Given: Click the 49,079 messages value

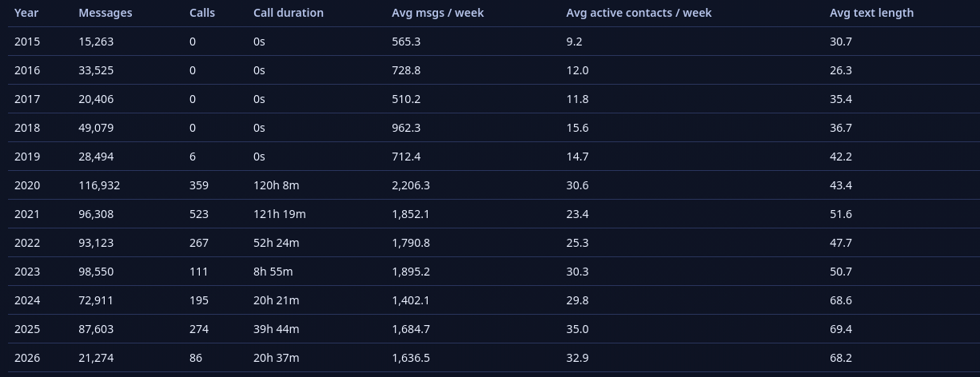Looking at the screenshot, I should 96,128.
